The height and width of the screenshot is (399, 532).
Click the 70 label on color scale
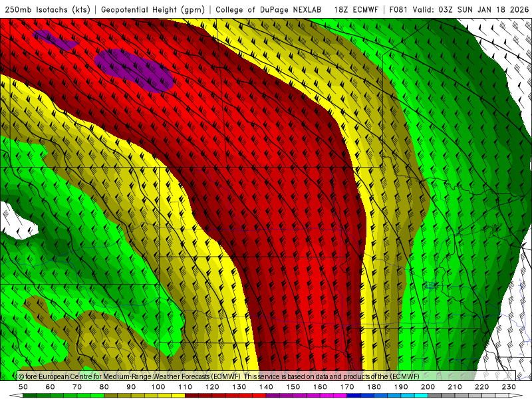pyautogui.click(x=77, y=387)
